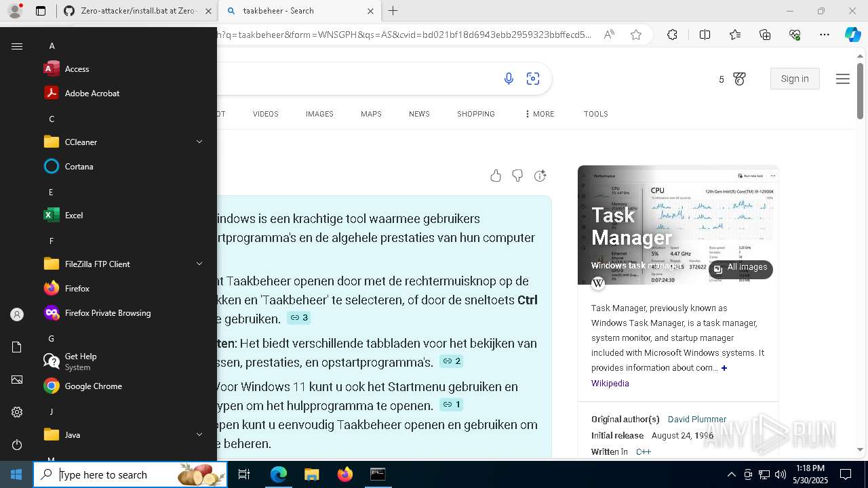Image resolution: width=868 pixels, height=488 pixels.
Task: Open Start menu hamburger navigation
Action: click(17, 46)
